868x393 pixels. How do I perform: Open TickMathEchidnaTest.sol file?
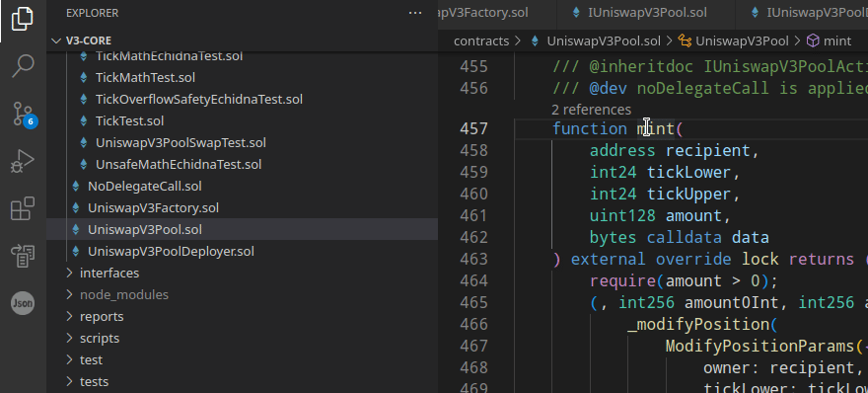click(169, 56)
